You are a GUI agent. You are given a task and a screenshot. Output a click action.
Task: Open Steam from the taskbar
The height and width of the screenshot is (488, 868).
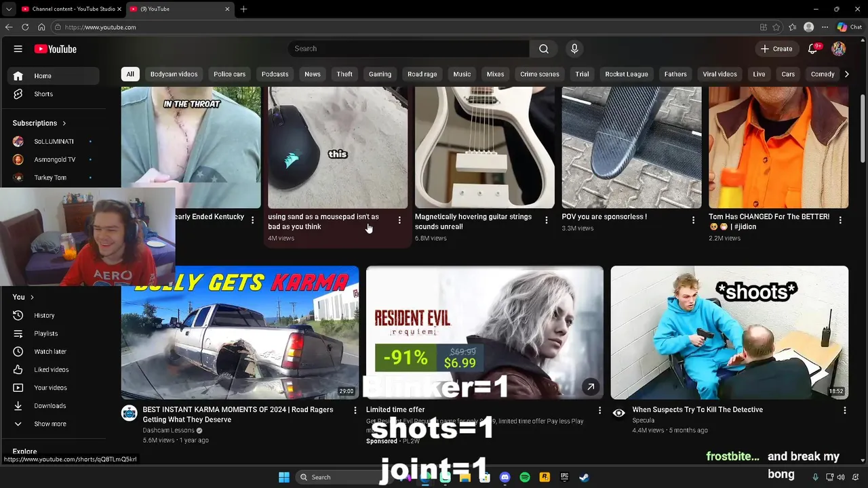[x=584, y=477]
